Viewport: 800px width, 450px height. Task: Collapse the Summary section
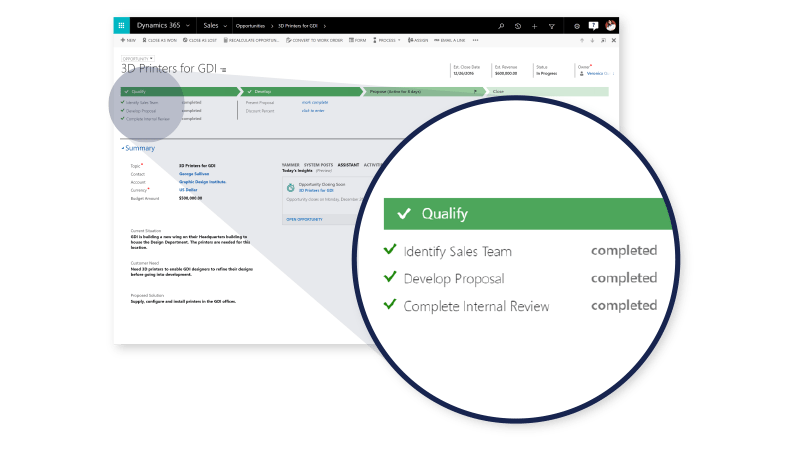tap(138, 148)
